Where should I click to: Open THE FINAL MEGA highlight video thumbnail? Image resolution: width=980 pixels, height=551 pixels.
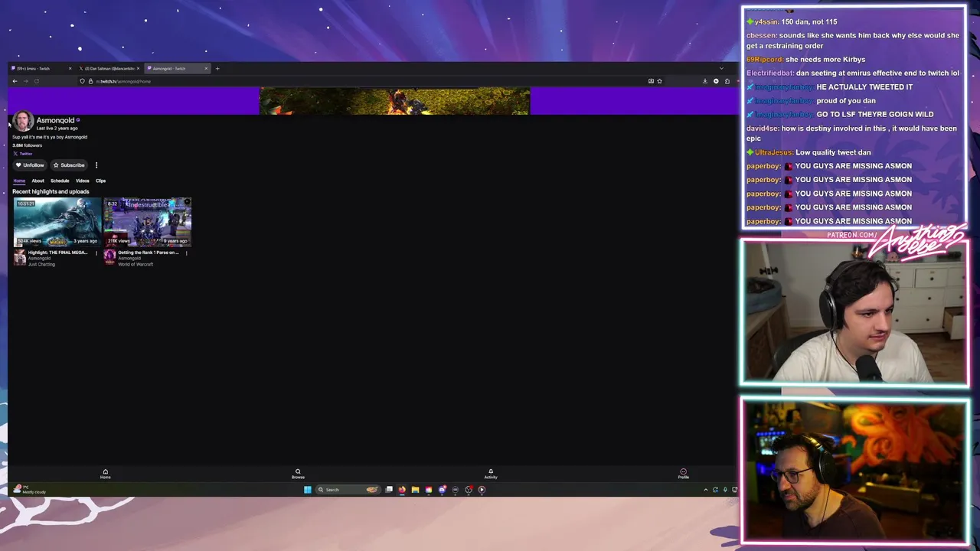click(57, 222)
